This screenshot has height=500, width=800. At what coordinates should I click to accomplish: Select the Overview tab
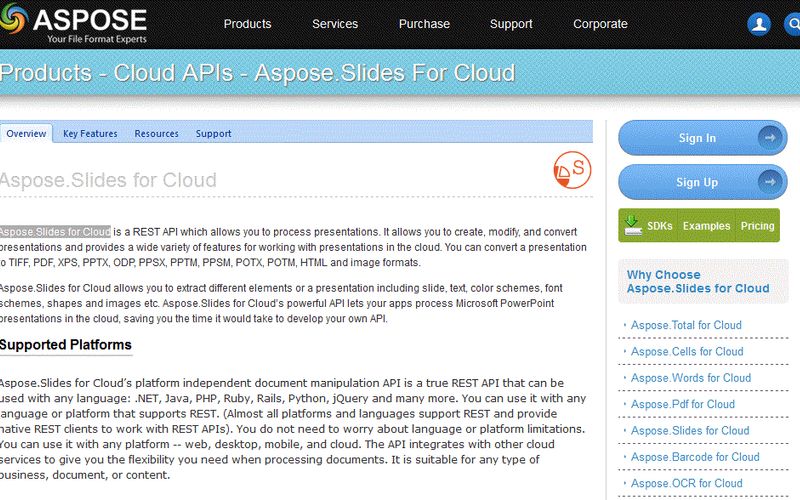tap(26, 134)
